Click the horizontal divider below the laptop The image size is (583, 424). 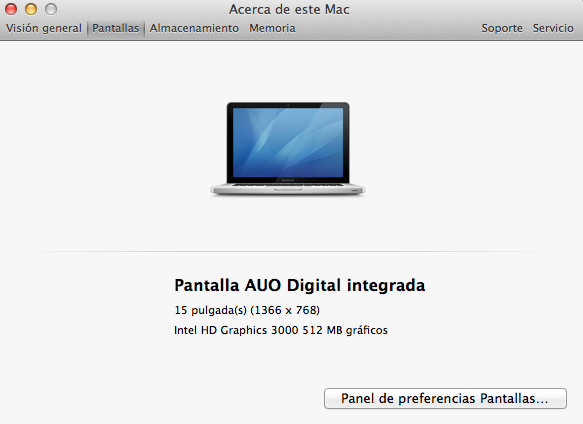pyautogui.click(x=289, y=251)
